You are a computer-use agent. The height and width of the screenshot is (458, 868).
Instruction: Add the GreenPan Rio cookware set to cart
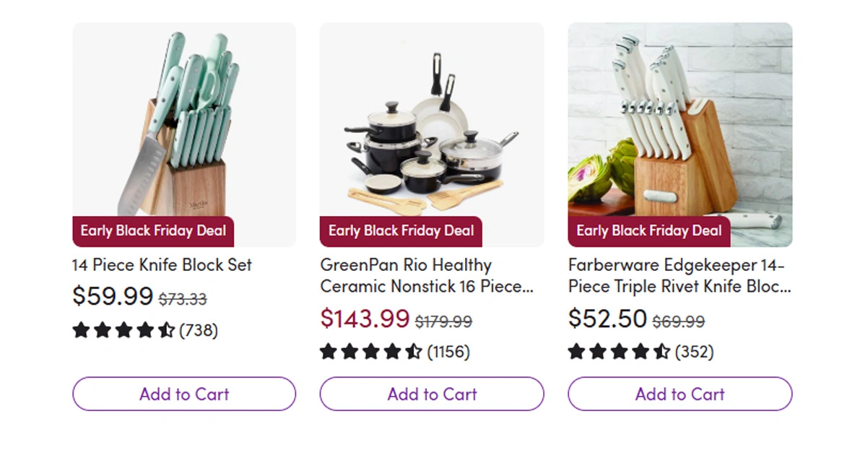[x=432, y=394]
